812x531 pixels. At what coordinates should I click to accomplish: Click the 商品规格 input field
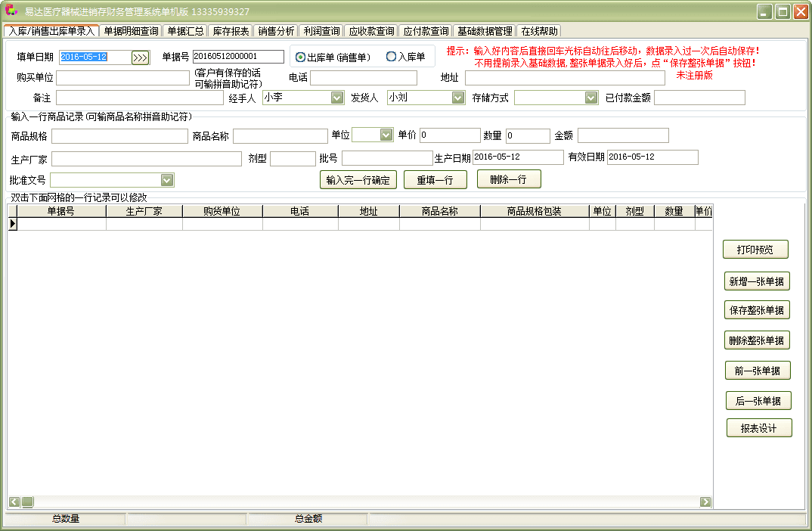click(119, 136)
